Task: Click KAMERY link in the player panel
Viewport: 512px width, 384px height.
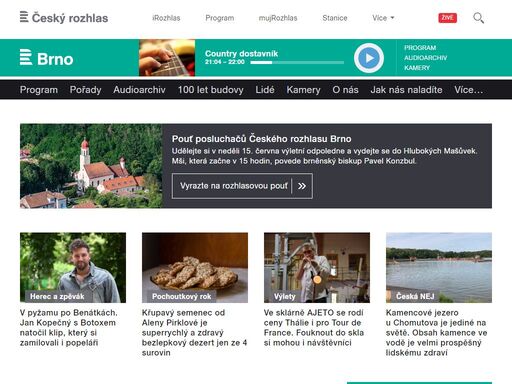Action: 417,68
